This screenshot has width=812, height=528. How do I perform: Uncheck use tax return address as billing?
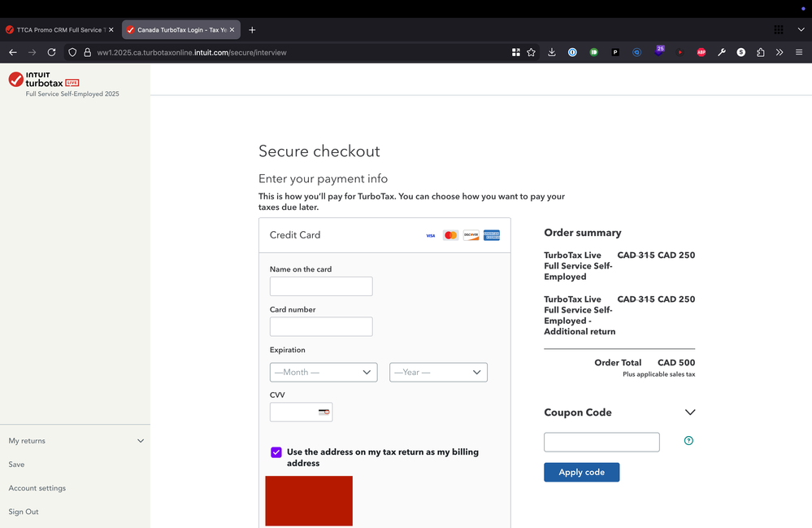pyautogui.click(x=276, y=452)
